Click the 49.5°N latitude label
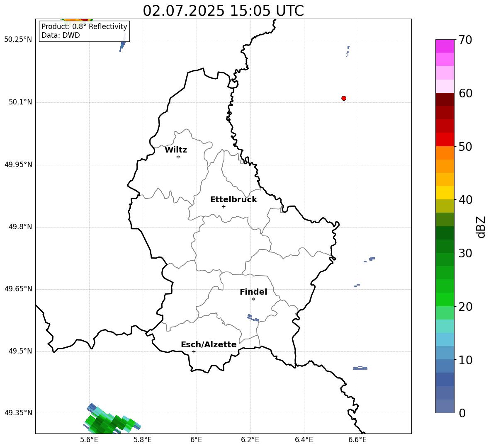491x448 pixels. [x=20, y=351]
